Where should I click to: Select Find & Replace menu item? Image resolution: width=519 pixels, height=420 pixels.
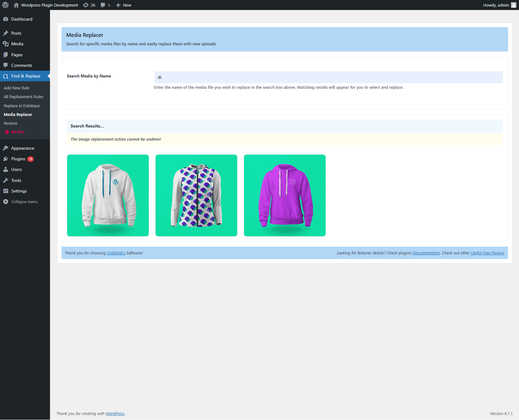[25, 76]
